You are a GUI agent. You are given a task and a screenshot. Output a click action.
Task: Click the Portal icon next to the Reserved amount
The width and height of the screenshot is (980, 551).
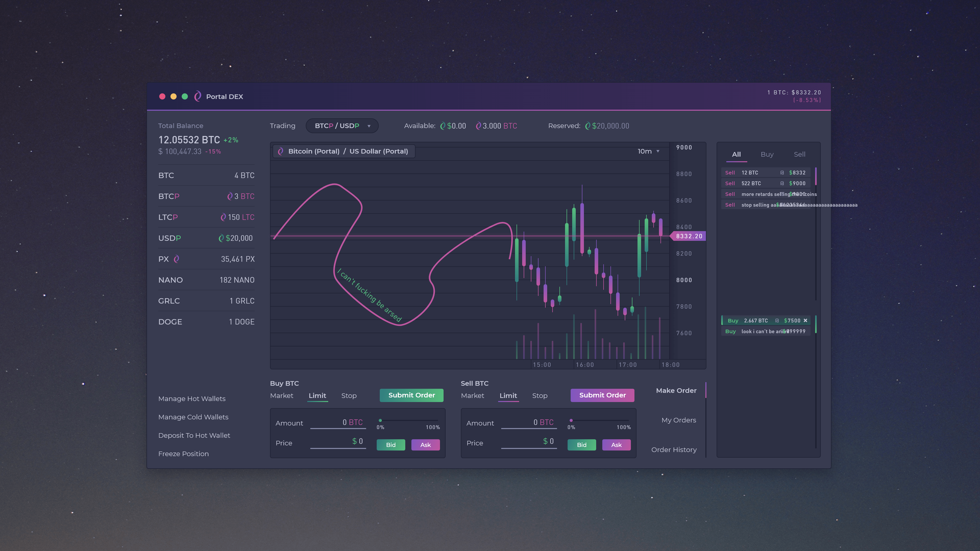588,126
